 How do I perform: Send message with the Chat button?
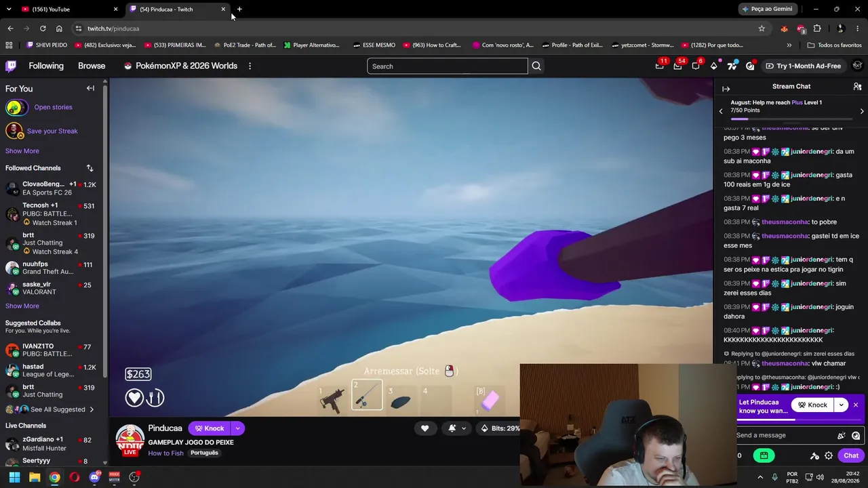tap(851, 456)
